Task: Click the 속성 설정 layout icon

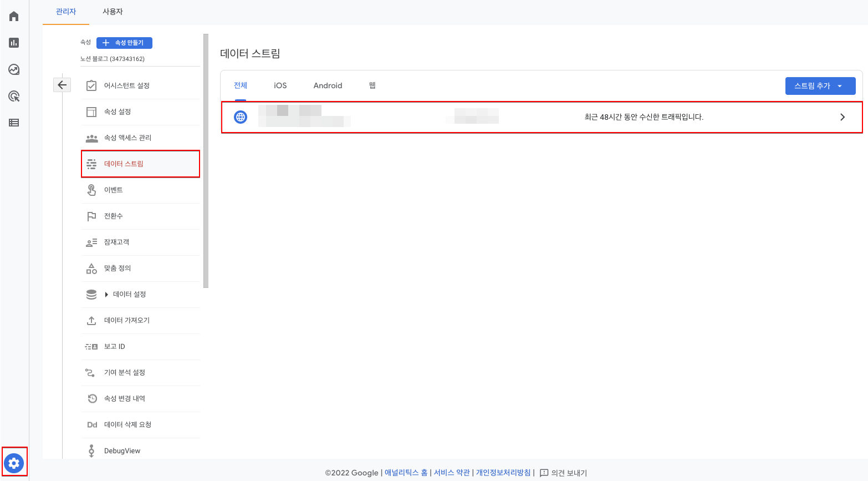Action: point(91,112)
